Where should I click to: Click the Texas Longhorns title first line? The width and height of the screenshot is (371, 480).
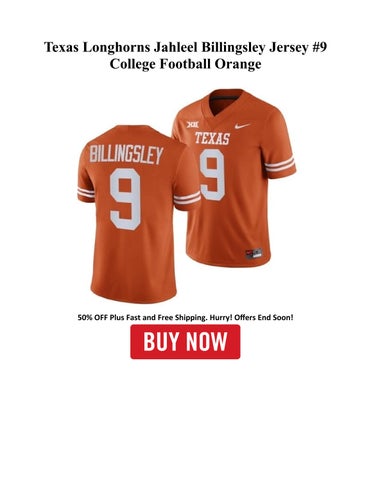click(x=186, y=47)
